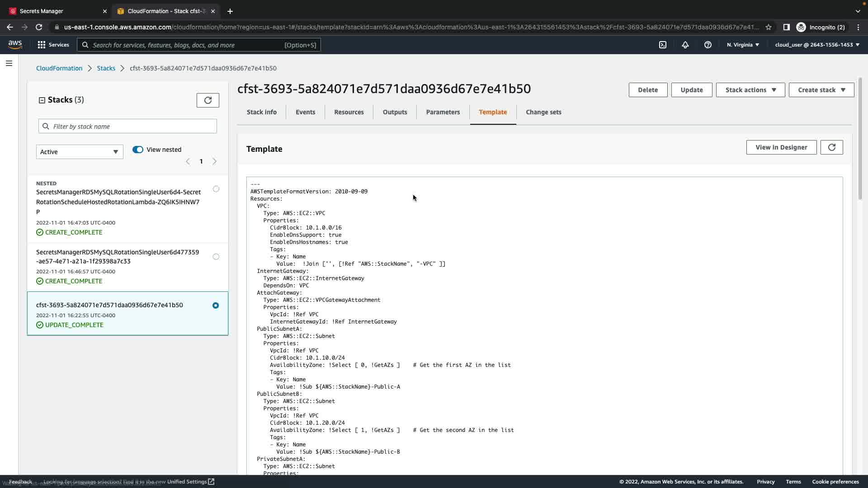
Task: Expand the Stack actions dropdown
Action: (x=750, y=90)
